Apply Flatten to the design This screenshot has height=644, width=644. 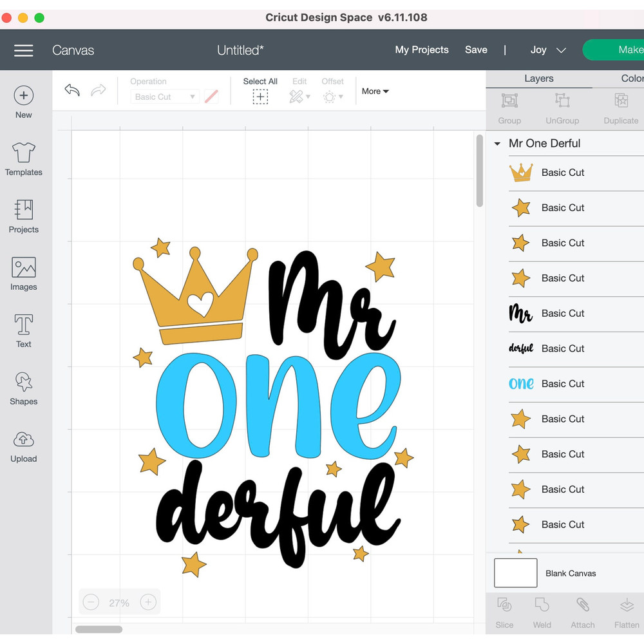pos(627,612)
